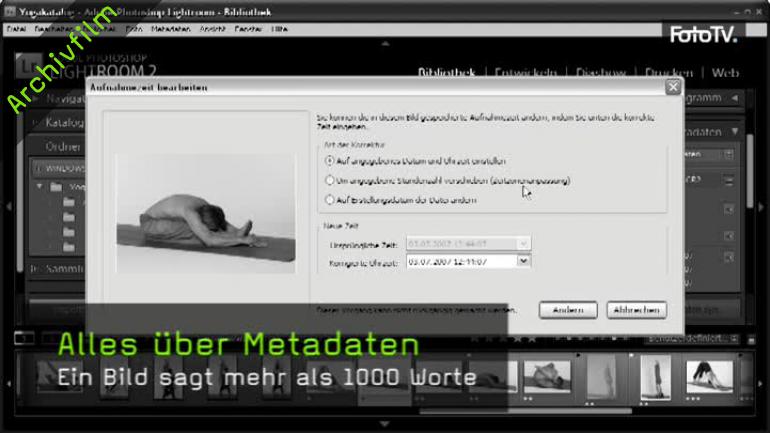This screenshot has width=770, height=433.
Task: Select the first subfolder icon under Yoga
Action: point(69,202)
